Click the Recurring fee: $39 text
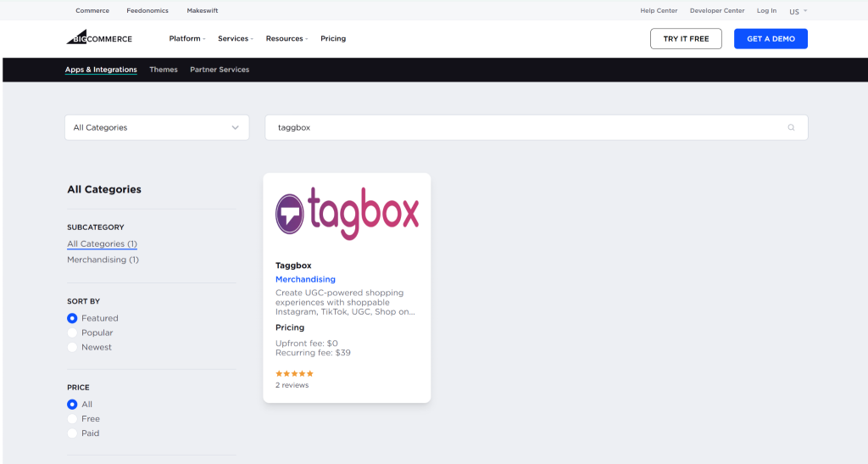 point(313,353)
